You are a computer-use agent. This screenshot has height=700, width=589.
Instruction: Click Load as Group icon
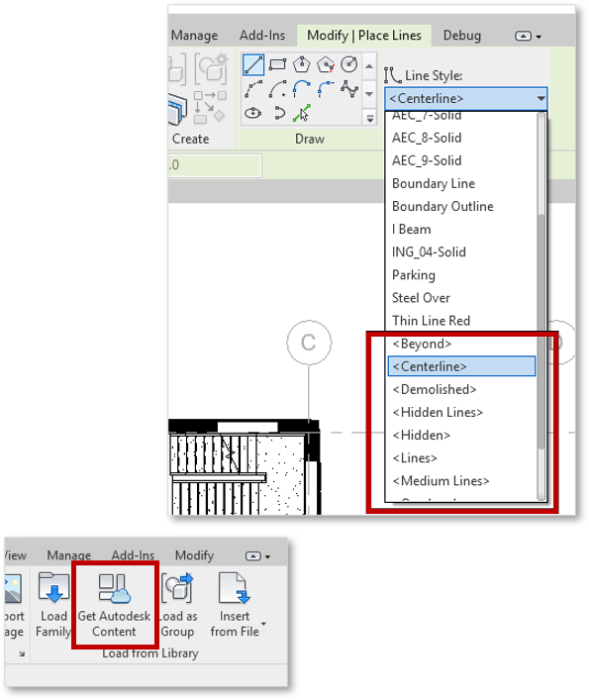click(177, 586)
